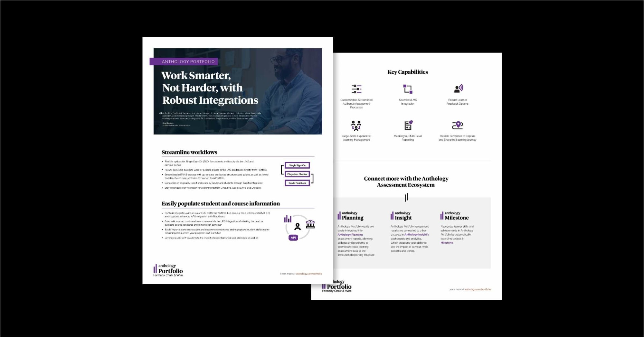Click the Meaningful Multi-Level Reporting icon
The image size is (644, 337).
(408, 125)
